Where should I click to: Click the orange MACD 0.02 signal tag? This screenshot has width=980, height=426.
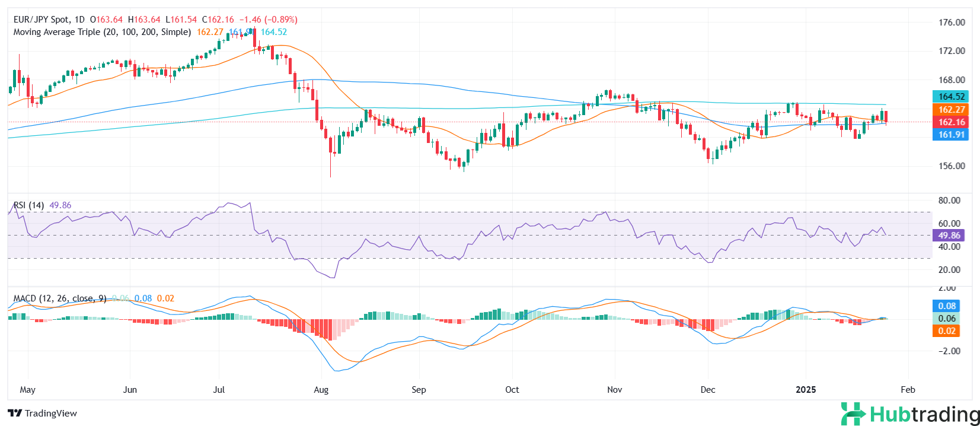(x=946, y=331)
